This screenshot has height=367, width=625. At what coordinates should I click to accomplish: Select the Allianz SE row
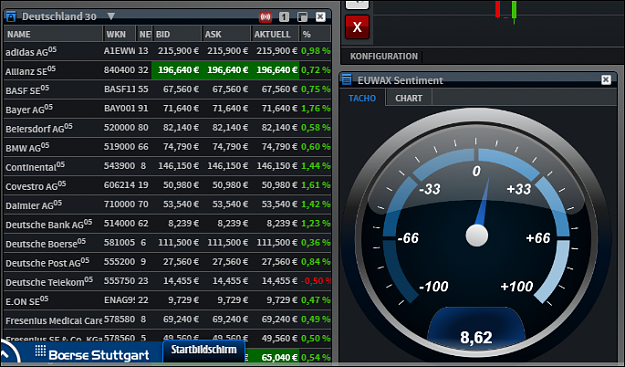167,70
